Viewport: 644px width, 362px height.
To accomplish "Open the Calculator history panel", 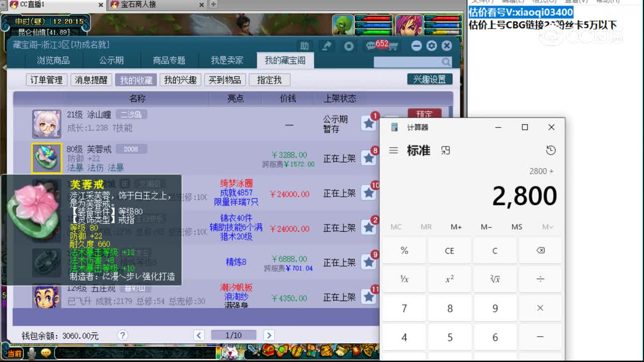I will [x=551, y=150].
